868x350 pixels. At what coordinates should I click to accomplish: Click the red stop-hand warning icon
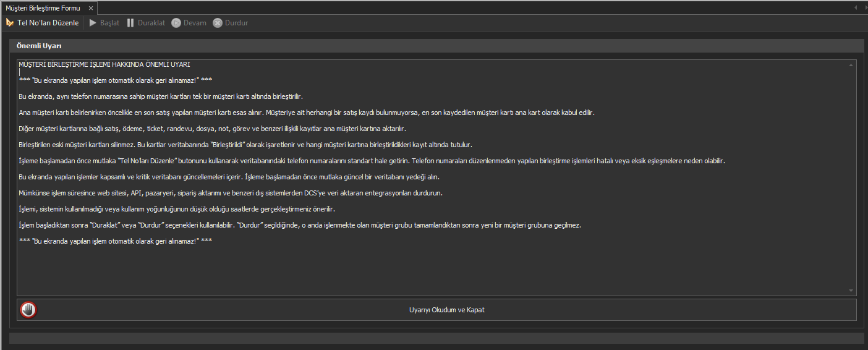(28, 310)
